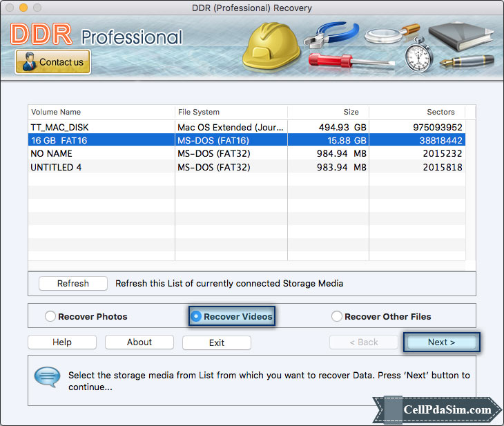The height and width of the screenshot is (426, 504).
Task: Proceed with the Next button
Action: (442, 342)
